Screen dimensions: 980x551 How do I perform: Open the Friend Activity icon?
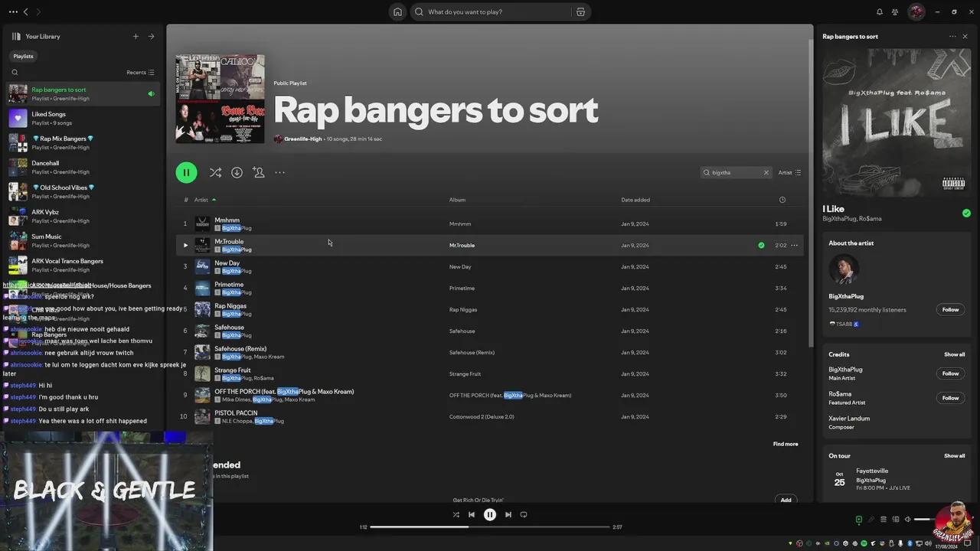point(894,11)
